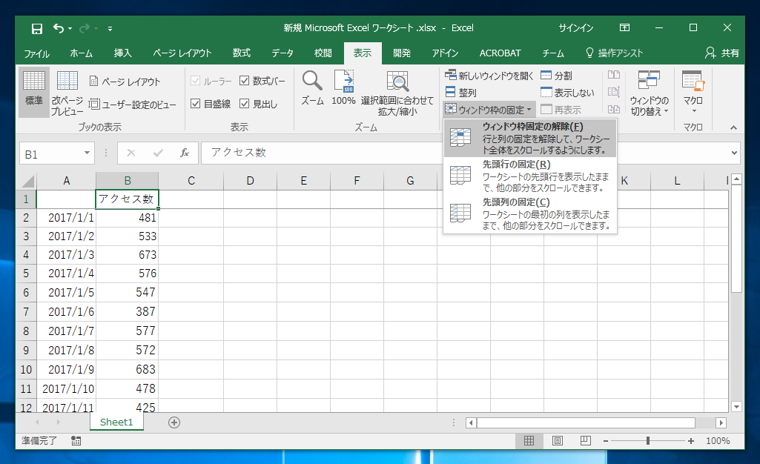Click the Save icon in quick access toolbar
Image resolution: width=760 pixels, height=464 pixels.
37,29
